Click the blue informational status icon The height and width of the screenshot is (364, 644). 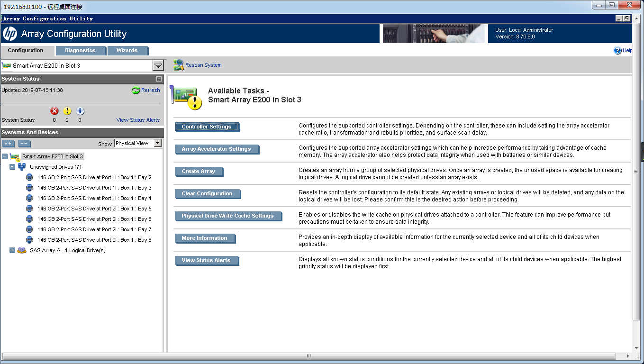(x=80, y=111)
